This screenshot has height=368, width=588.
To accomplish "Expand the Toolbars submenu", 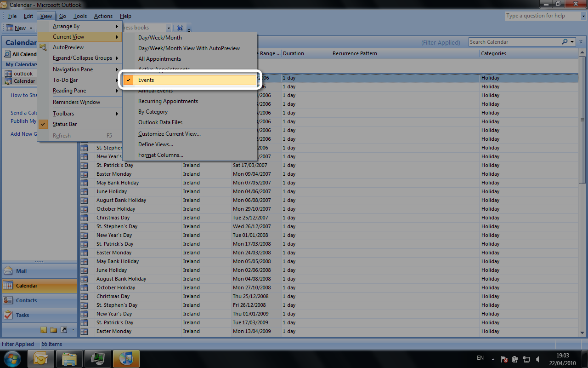I will (80, 114).
